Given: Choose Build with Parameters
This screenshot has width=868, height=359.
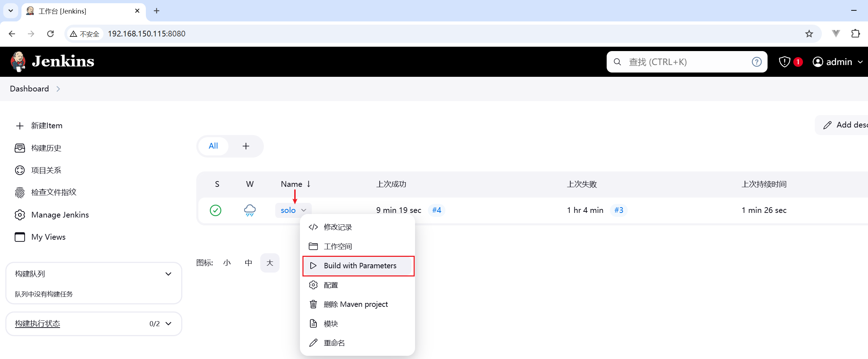Looking at the screenshot, I should 358,266.
